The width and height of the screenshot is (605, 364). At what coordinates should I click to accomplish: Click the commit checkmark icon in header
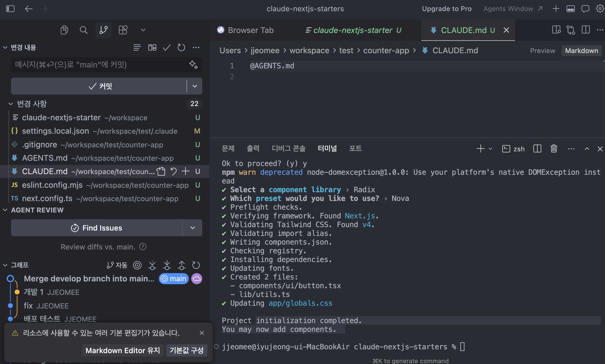(167, 47)
